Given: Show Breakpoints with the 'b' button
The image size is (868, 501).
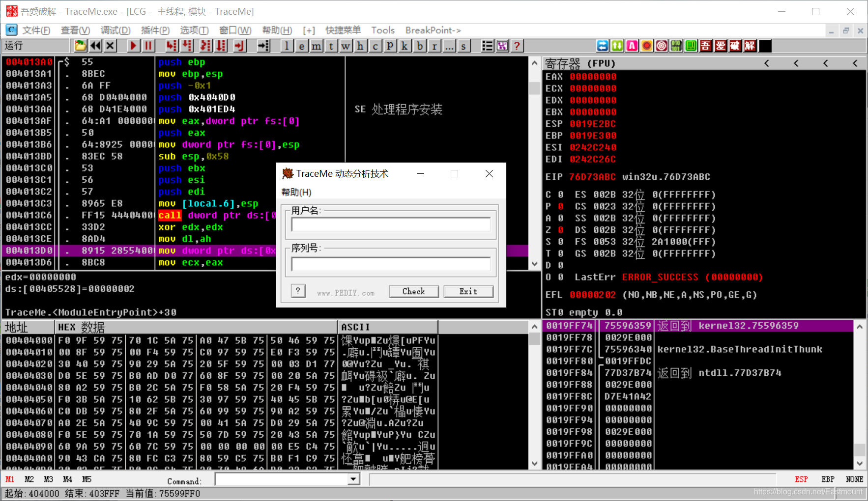Looking at the screenshot, I should tap(420, 46).
